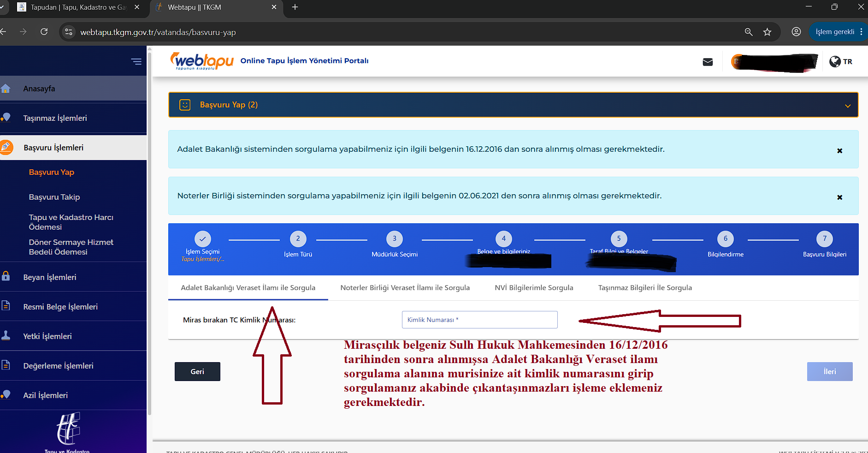This screenshot has width=868, height=453.
Task: Click the browser zoom magnifier icon
Action: point(749,32)
